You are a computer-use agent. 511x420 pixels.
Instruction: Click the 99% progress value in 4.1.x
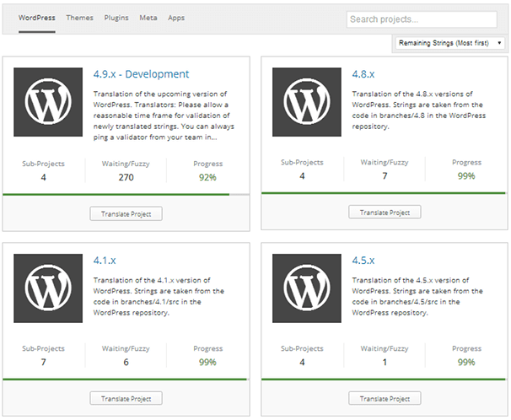tap(207, 362)
